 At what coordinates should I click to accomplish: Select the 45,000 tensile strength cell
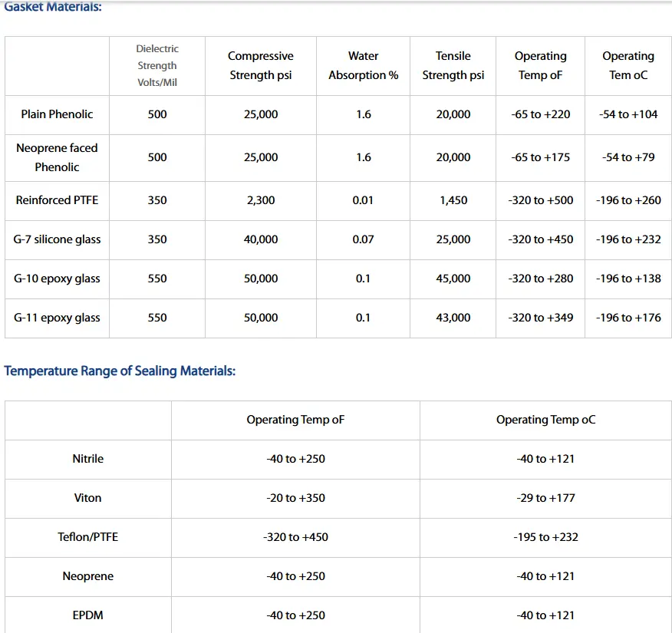pos(453,279)
